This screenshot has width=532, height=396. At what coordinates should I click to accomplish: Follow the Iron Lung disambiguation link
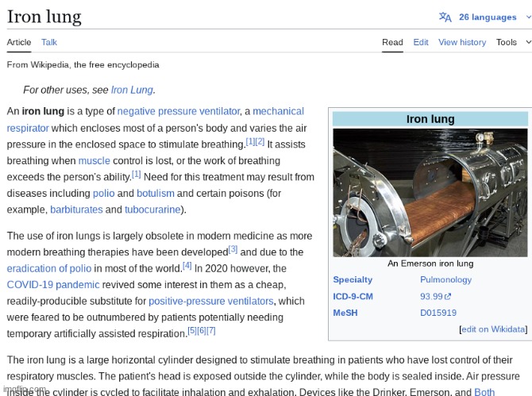132,90
